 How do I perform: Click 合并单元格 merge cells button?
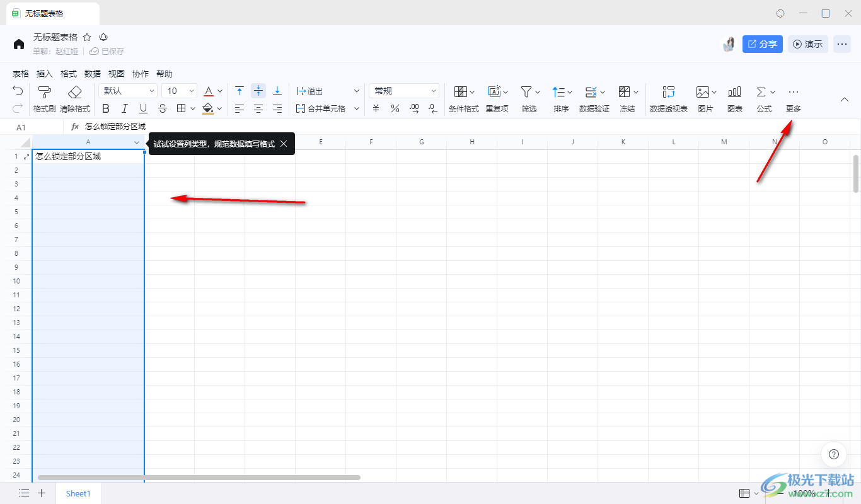coord(321,108)
